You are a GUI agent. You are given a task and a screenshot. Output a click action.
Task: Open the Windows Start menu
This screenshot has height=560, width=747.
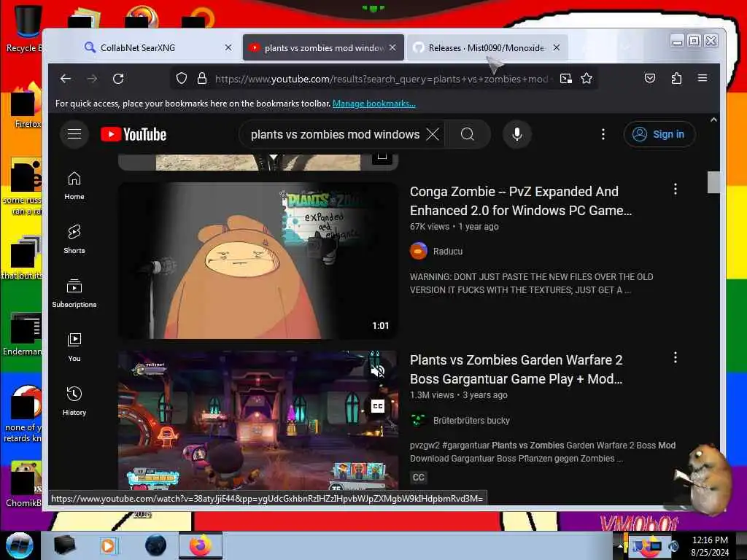[19, 545]
